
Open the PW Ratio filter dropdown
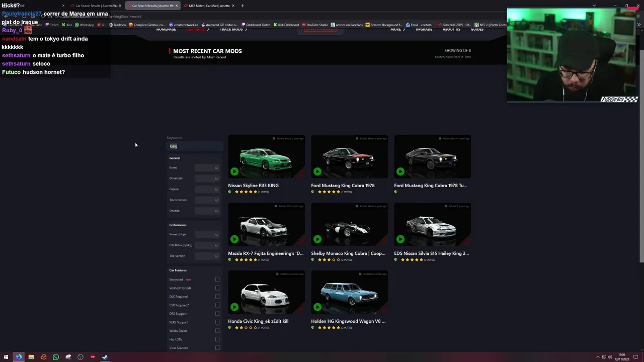point(207,245)
